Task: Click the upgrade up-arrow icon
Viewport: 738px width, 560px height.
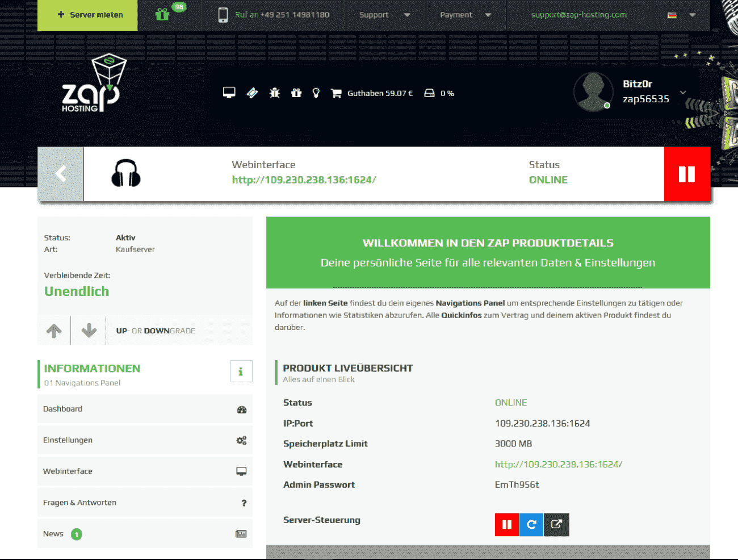Action: click(54, 331)
